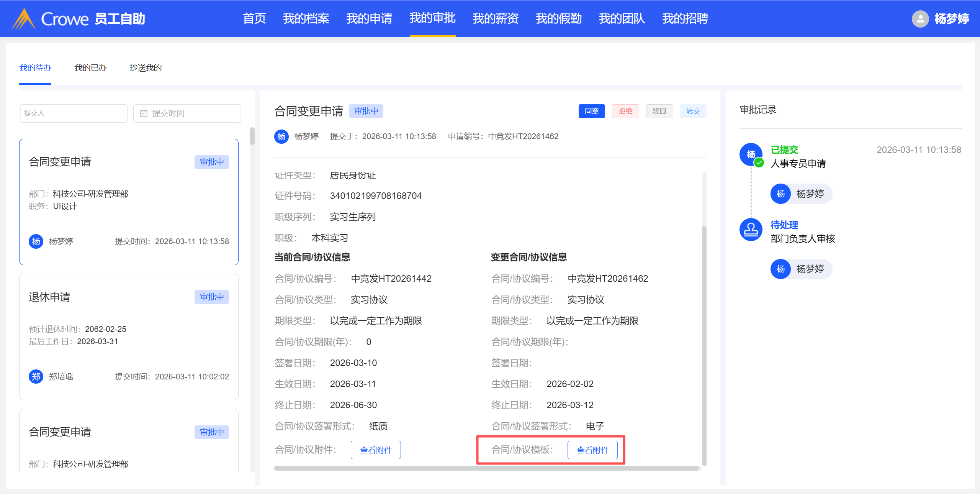Open 我的薪资 in the top navigation
The height and width of the screenshot is (494, 980).
pyautogui.click(x=495, y=18)
